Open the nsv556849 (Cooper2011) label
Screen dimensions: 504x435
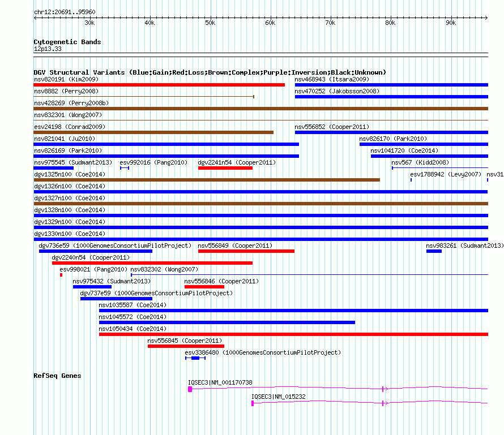[235, 246]
